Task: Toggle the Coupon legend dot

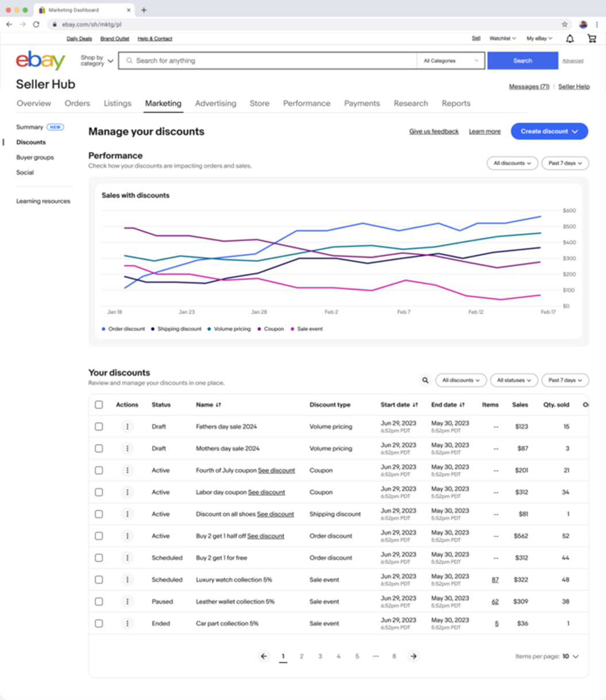Action: point(260,329)
